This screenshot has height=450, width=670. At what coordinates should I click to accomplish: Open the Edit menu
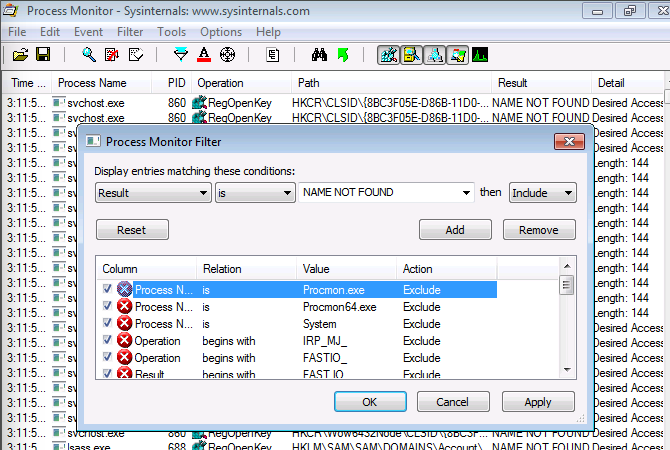point(50,32)
